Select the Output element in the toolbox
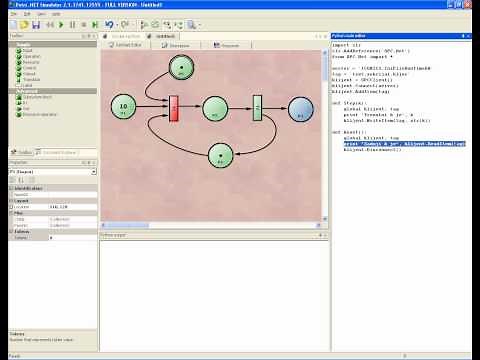This screenshot has height=360, width=480. [x=26, y=74]
